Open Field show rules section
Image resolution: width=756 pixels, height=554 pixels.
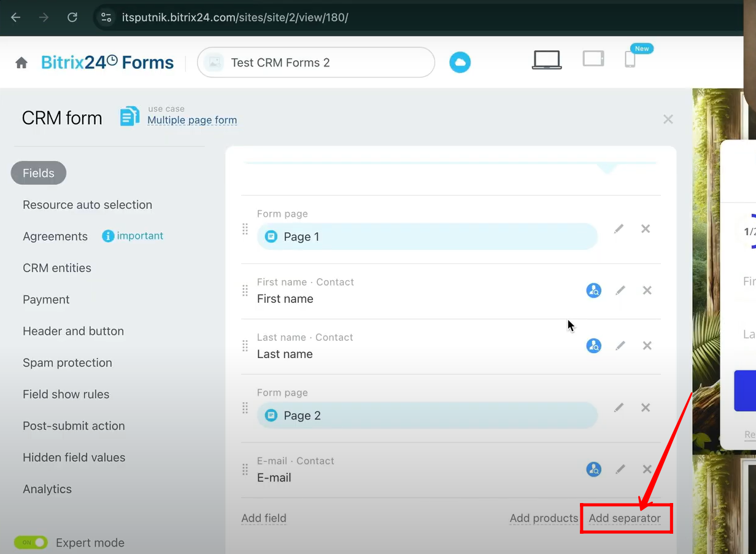pos(66,394)
